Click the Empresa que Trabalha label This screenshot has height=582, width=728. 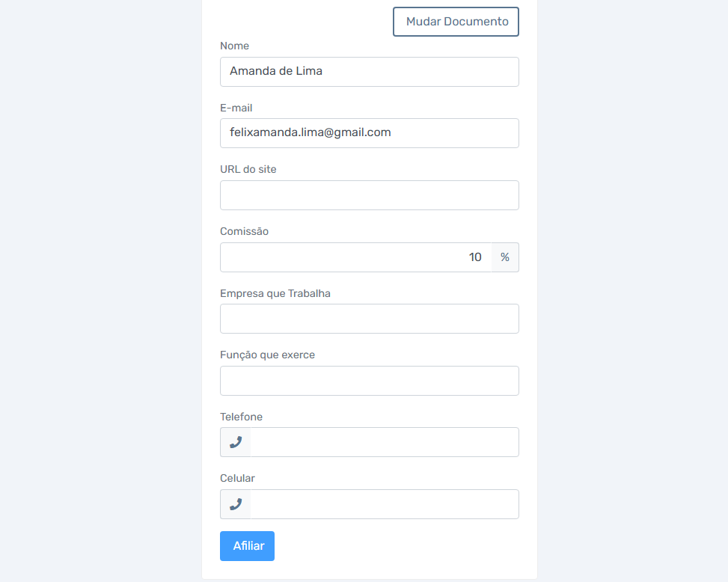[275, 293]
